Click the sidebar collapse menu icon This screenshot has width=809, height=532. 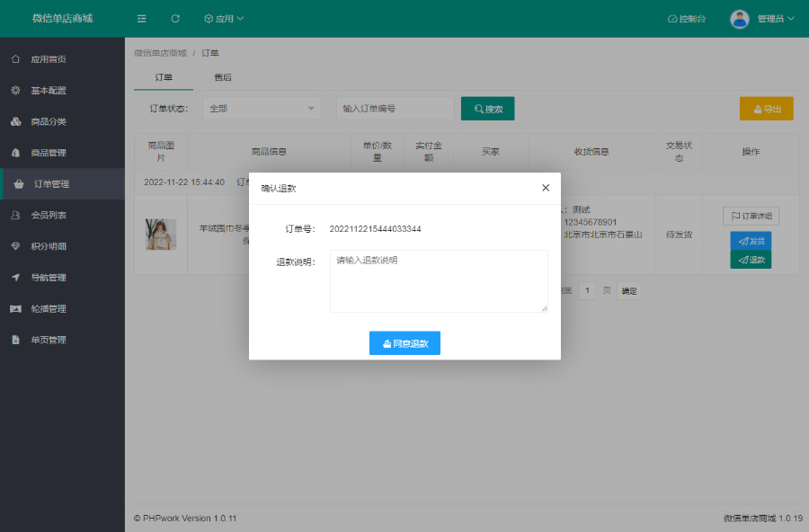[142, 19]
